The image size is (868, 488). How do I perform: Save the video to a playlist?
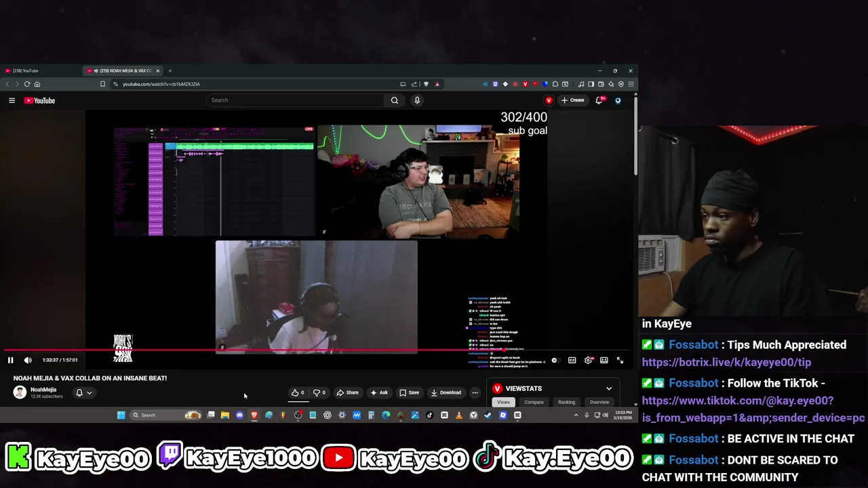(409, 392)
